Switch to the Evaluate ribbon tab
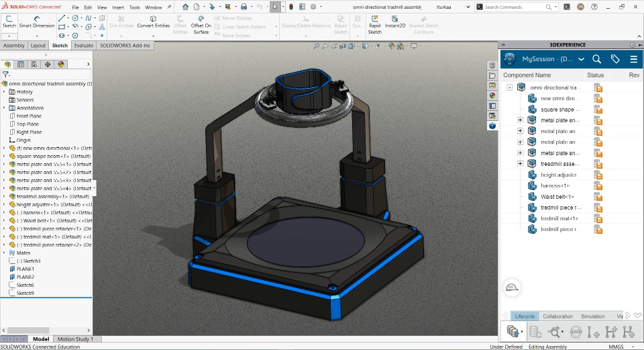 pos(84,46)
